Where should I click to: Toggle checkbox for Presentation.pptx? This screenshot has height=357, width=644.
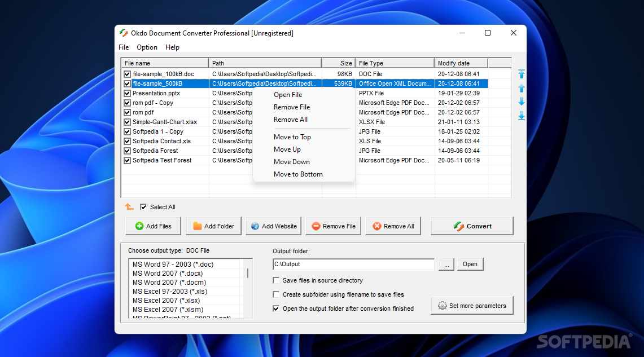tap(128, 93)
